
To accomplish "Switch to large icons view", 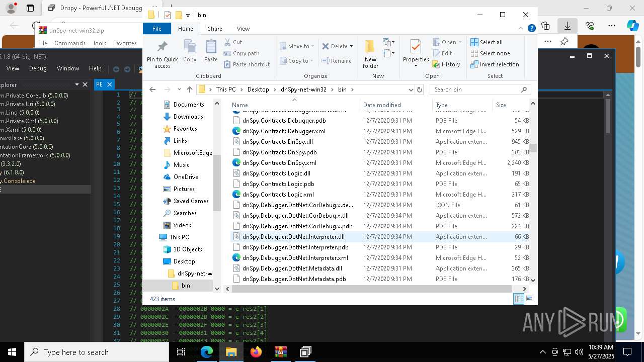I will tap(529, 299).
